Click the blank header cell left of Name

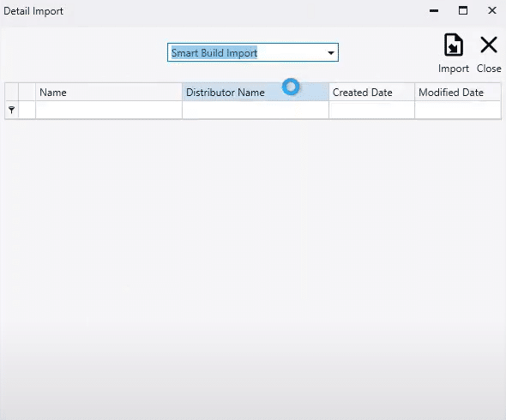point(27,93)
